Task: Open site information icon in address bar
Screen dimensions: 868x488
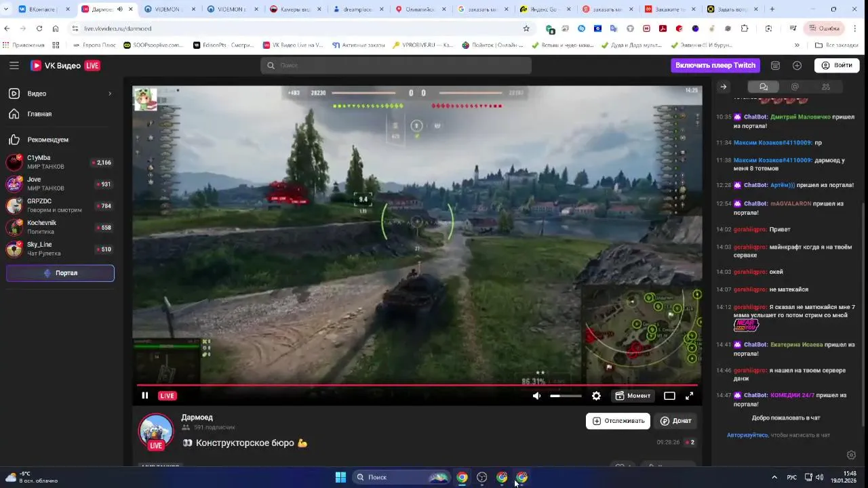Action: coord(74,28)
